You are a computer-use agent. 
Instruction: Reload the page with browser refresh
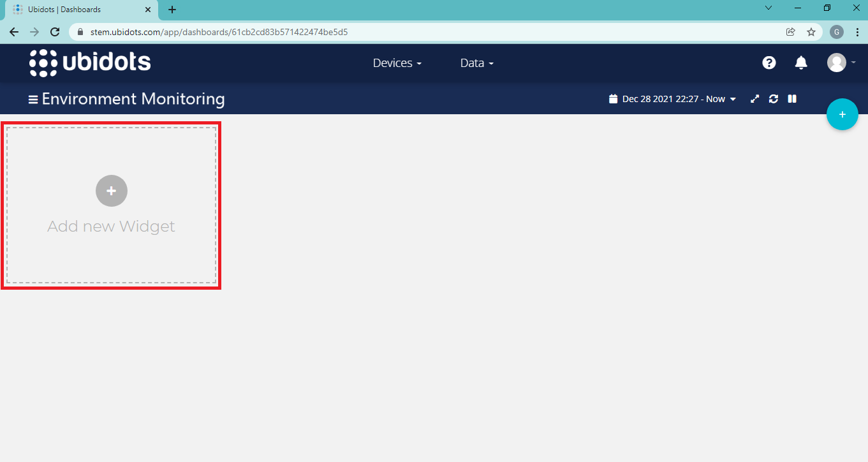tap(55, 32)
